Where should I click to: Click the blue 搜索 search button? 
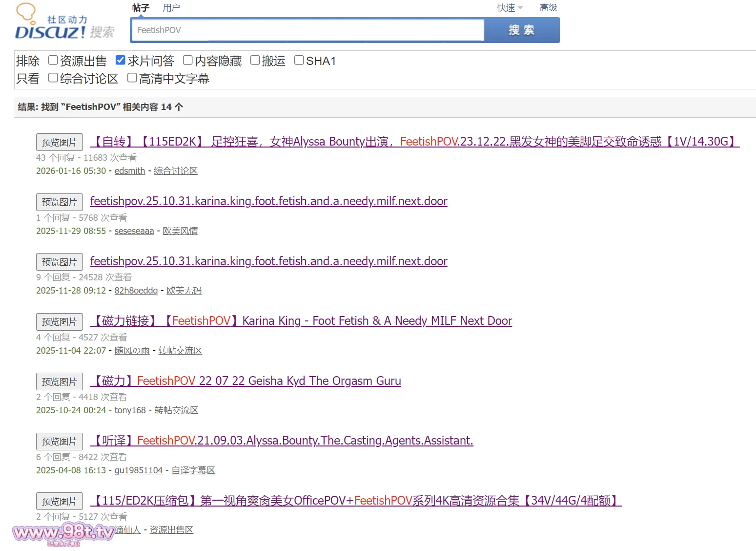(x=521, y=30)
